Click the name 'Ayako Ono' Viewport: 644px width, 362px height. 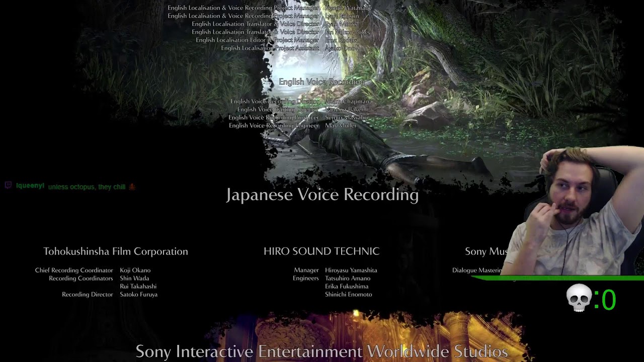coord(340,48)
